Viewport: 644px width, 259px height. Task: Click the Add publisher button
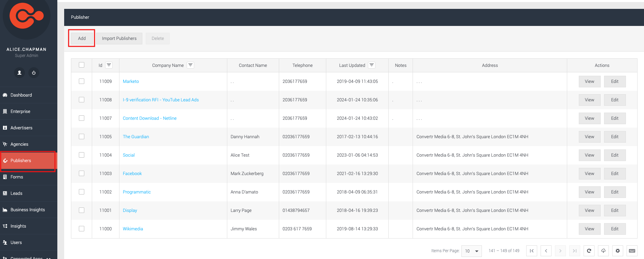coord(82,39)
